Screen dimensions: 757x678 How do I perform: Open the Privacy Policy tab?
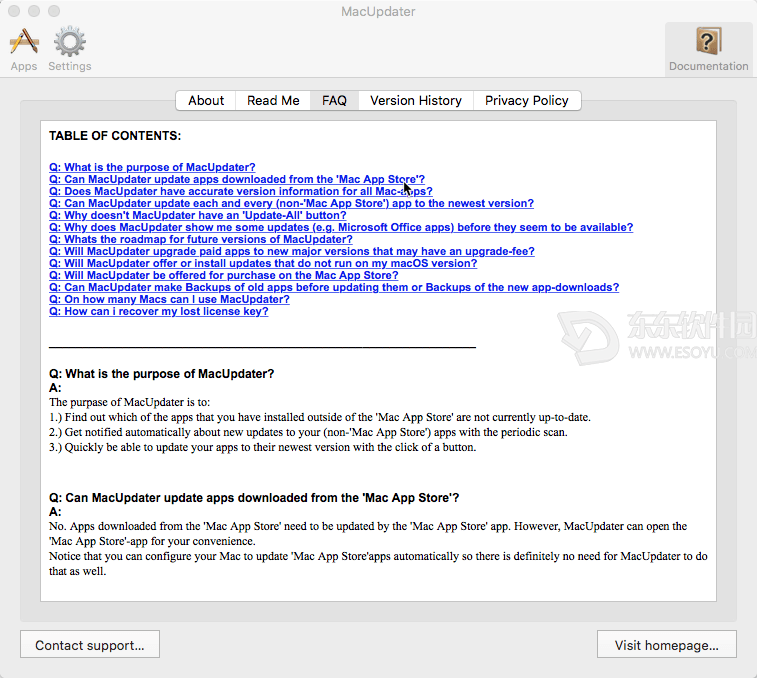527,100
